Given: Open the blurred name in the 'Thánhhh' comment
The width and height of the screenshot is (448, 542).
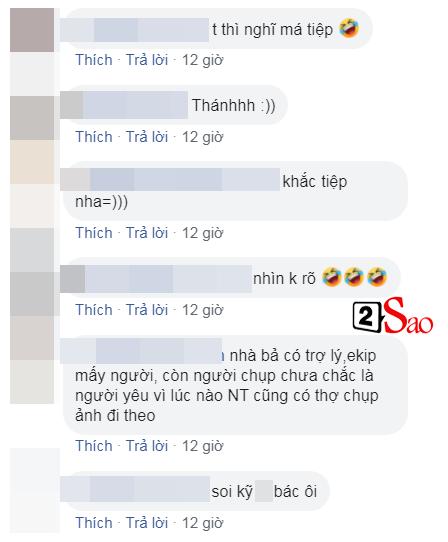Looking at the screenshot, I should (124, 105).
